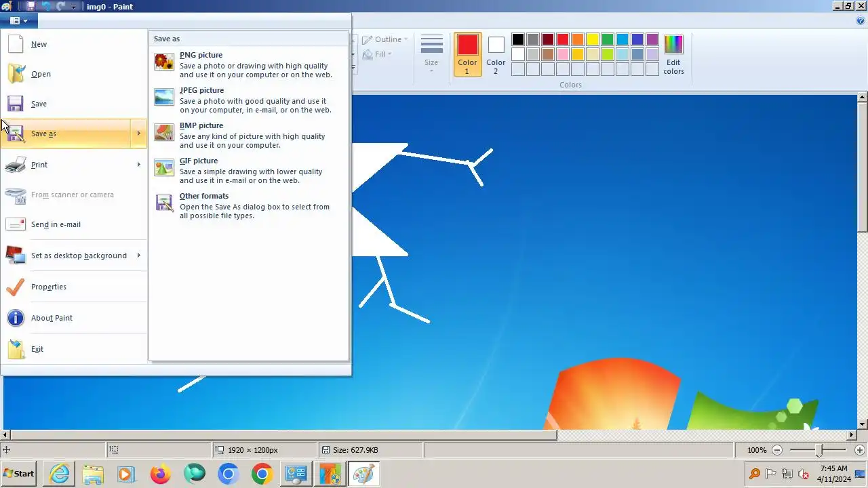
Task: Open Google Chrome from the taskbar
Action: [x=262, y=474]
